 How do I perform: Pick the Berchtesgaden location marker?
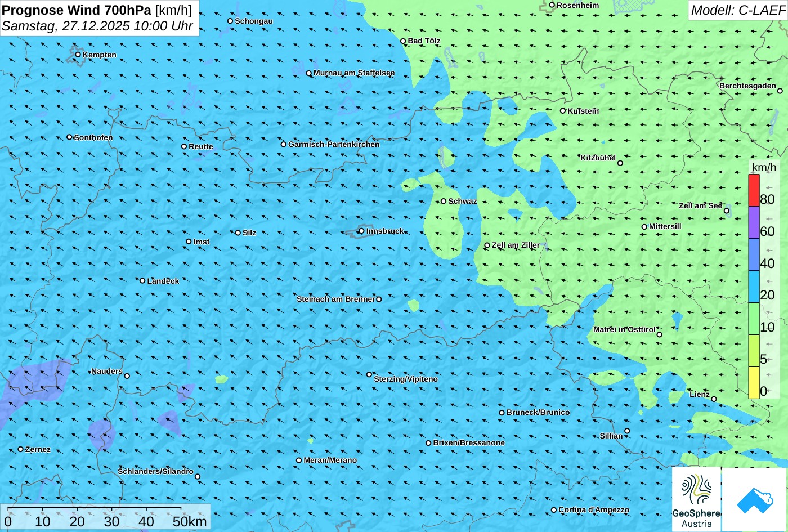[780, 91]
